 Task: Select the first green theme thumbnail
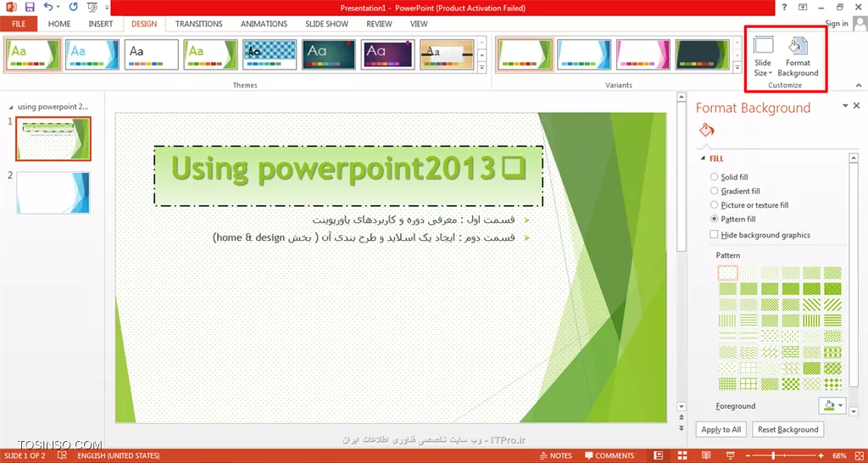click(33, 55)
